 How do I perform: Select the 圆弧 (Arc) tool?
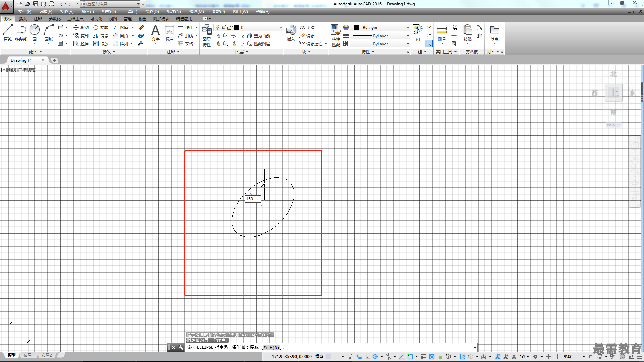[49, 33]
